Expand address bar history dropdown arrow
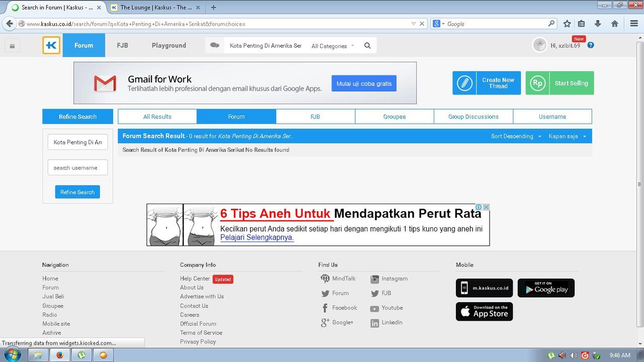Viewport: 644px width, 362px height. pos(414,24)
